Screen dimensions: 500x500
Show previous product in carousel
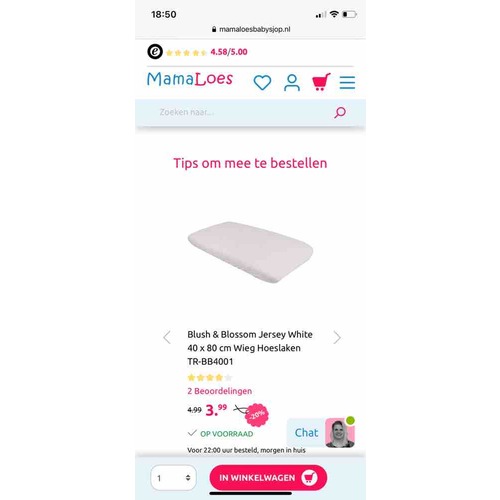pyautogui.click(x=167, y=337)
